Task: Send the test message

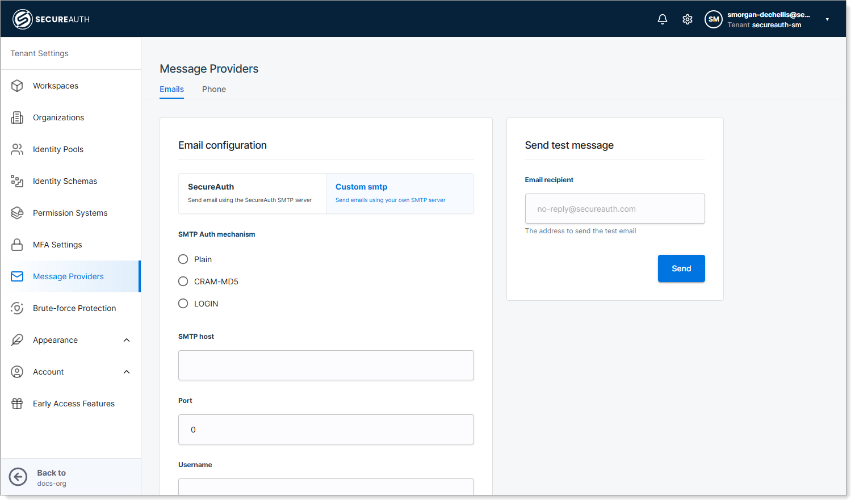Action: [x=681, y=268]
